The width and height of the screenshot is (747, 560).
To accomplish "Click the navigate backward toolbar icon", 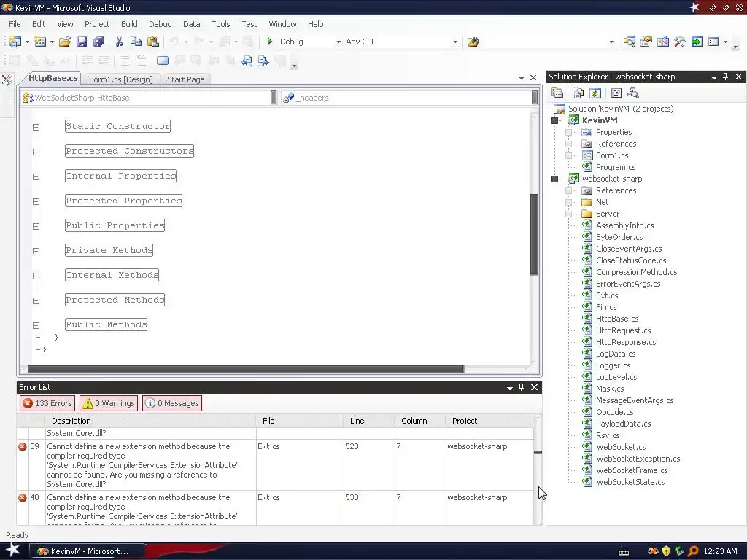I will [247, 61].
